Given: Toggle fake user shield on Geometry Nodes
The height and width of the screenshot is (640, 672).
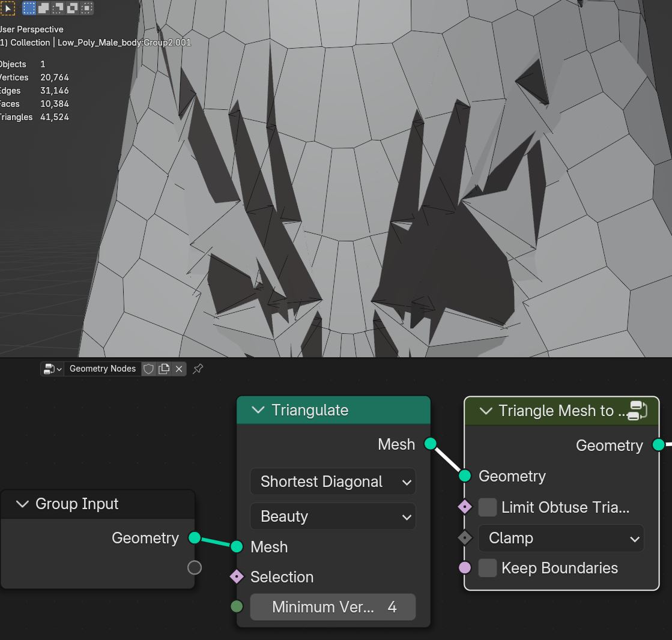Looking at the screenshot, I should click(149, 369).
